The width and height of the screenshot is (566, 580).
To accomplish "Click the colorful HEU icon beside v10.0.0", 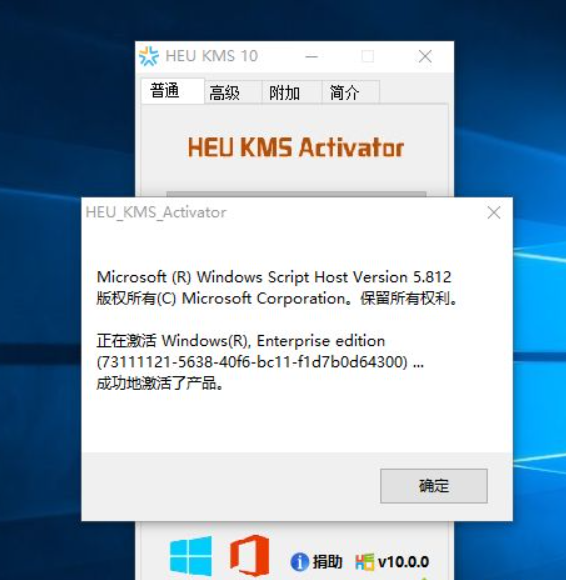I will [365, 562].
